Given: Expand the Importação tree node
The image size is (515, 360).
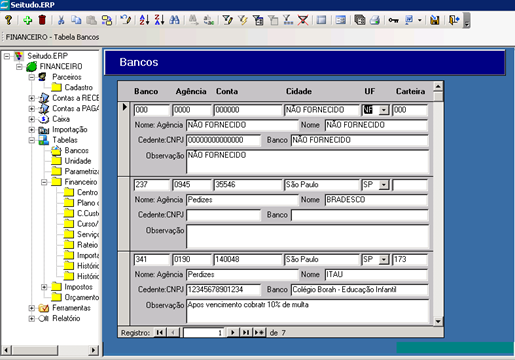Looking at the screenshot, I should [x=32, y=130].
